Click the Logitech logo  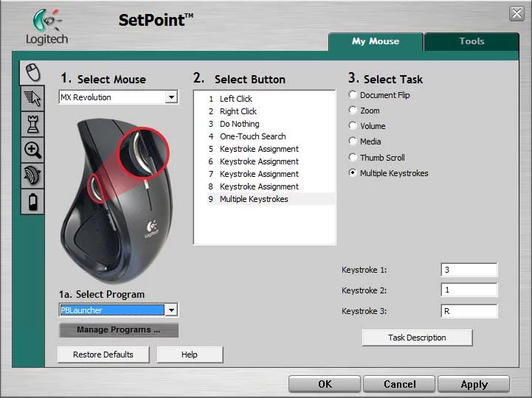coord(46,27)
